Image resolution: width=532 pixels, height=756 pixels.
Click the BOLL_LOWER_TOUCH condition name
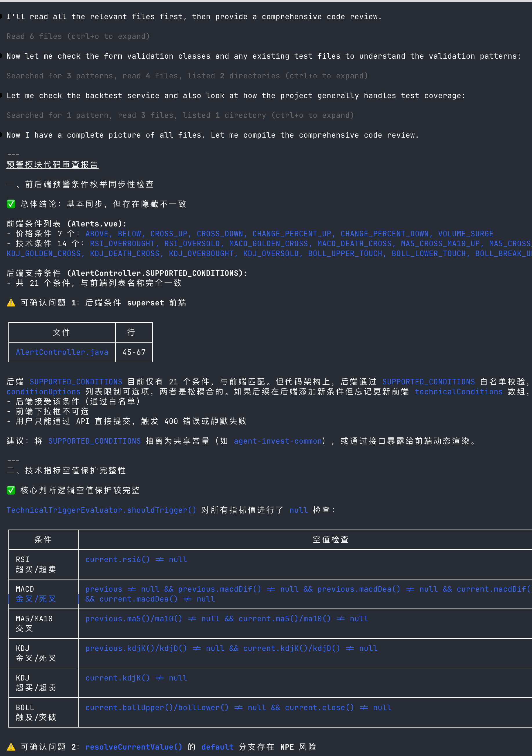[429, 253]
